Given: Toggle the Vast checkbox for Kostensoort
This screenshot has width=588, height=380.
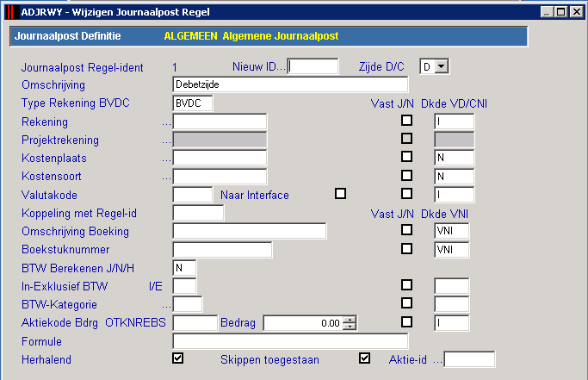Looking at the screenshot, I should tap(406, 176).
